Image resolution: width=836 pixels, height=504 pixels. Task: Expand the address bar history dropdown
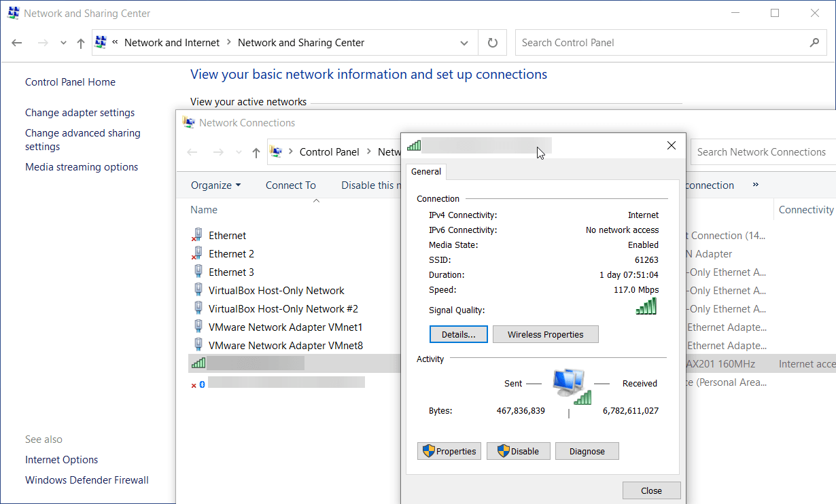(x=464, y=43)
